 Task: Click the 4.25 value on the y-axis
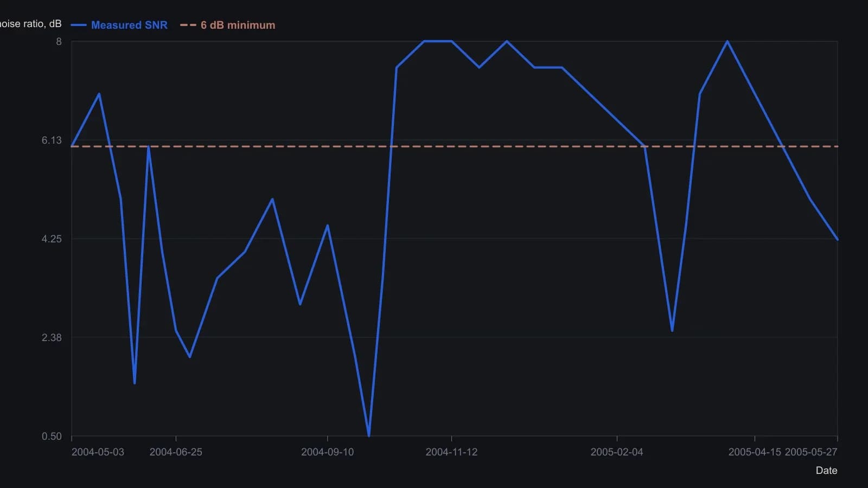tap(52, 239)
